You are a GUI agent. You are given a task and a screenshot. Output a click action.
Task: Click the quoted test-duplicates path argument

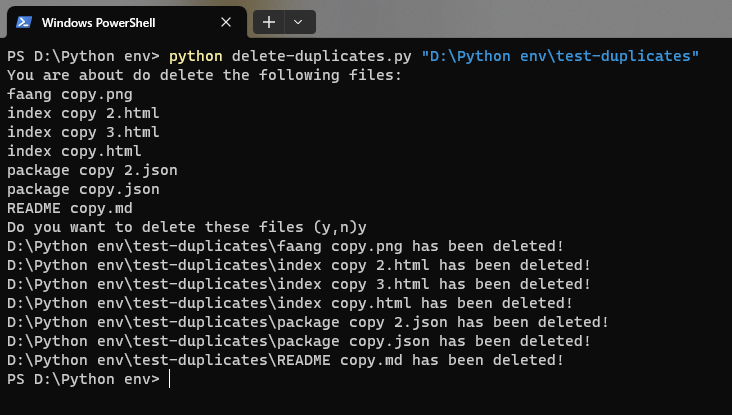[x=560, y=56]
